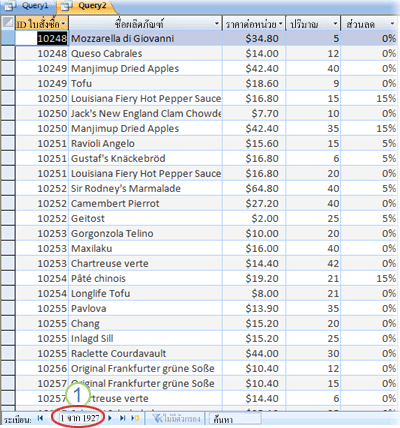
Task: Select row selector for Mozzarella di Giovanni
Action: pyautogui.click(x=8, y=38)
